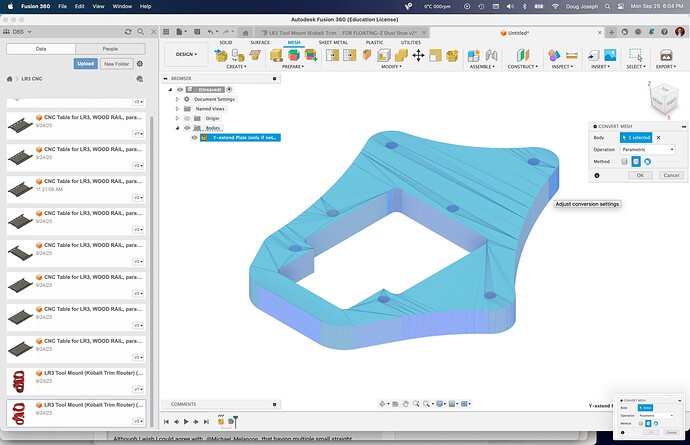Clear the 1 selected body selection
This screenshot has width=690, height=445.
(658, 138)
